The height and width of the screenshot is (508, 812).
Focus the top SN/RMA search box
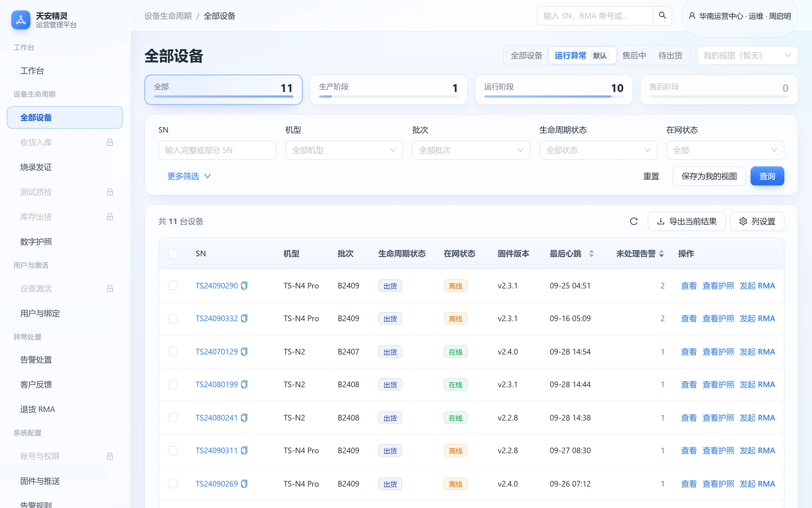[x=595, y=16]
